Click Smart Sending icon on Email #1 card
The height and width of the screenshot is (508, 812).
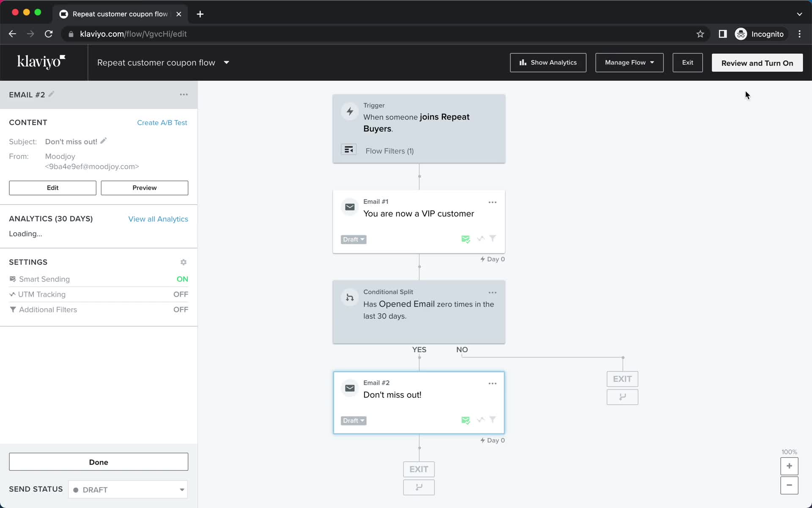[x=466, y=239]
